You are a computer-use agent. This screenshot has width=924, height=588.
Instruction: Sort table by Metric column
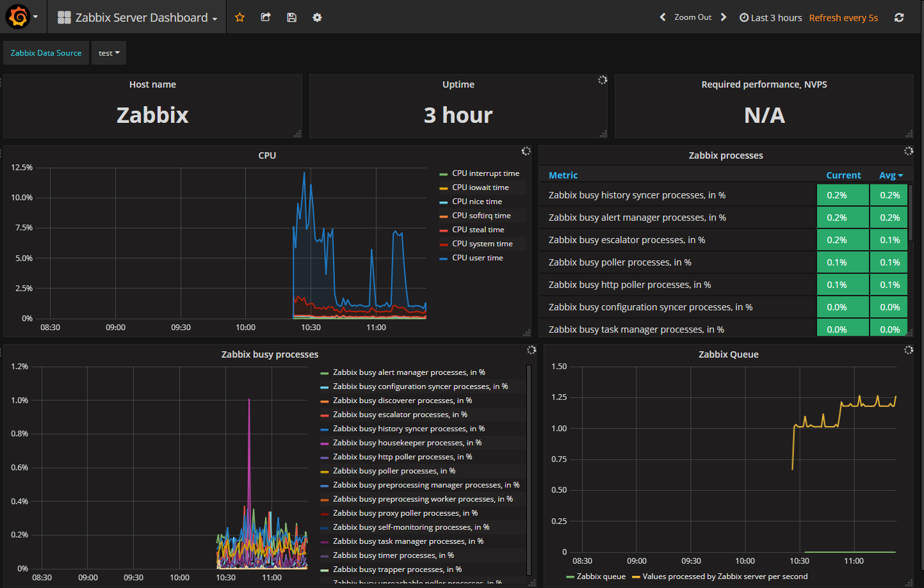pos(563,175)
